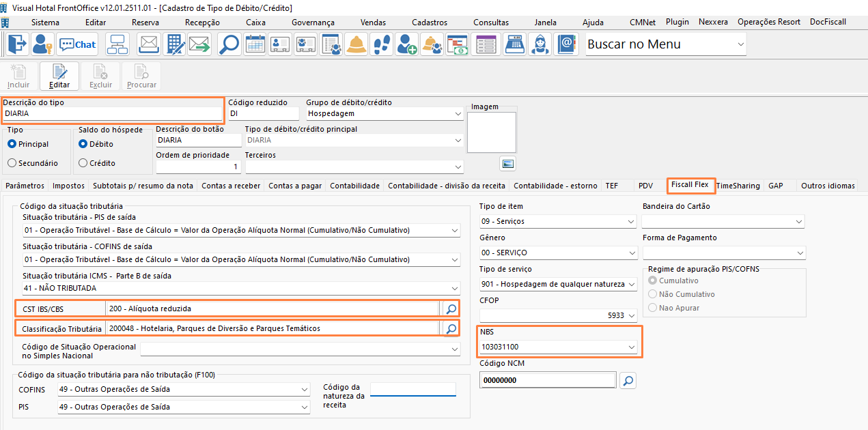Viewport: 868px width, 430px height.
Task: Open the Recepção menu
Action: point(202,22)
